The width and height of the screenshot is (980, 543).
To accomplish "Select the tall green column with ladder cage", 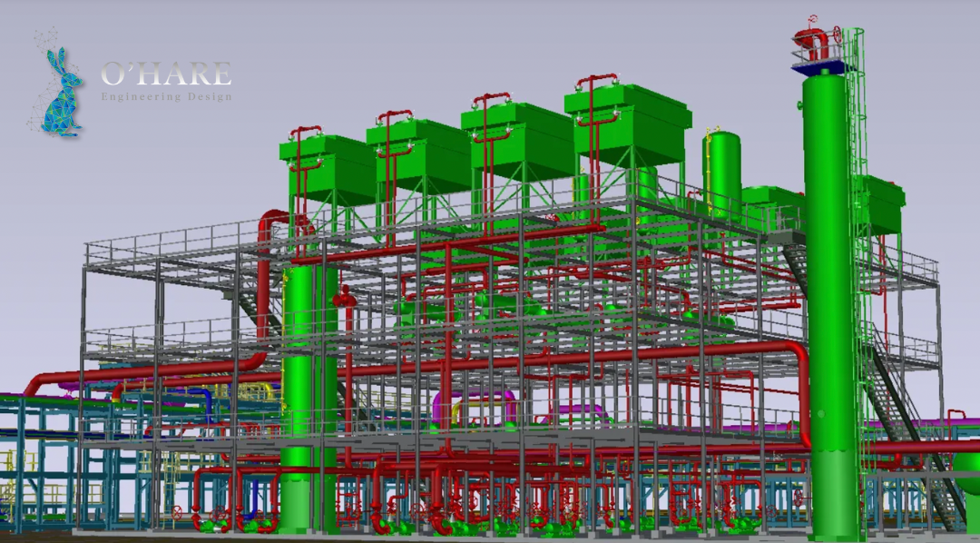I will tap(830, 307).
